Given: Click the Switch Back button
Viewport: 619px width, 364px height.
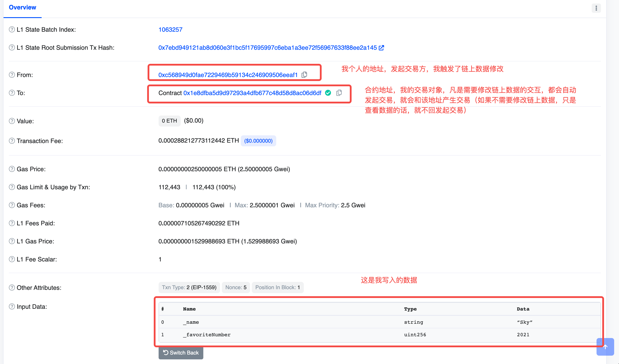Looking at the screenshot, I should (x=181, y=353).
